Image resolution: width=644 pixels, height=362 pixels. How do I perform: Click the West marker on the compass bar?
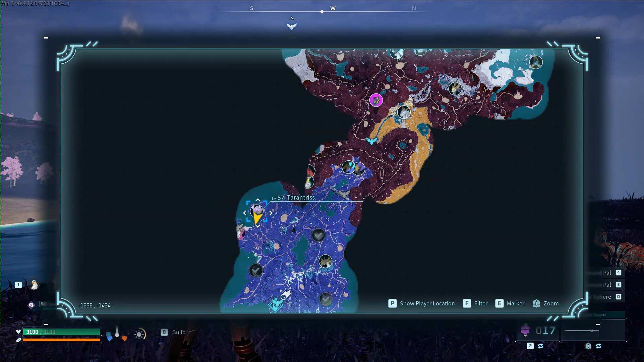pyautogui.click(x=333, y=8)
